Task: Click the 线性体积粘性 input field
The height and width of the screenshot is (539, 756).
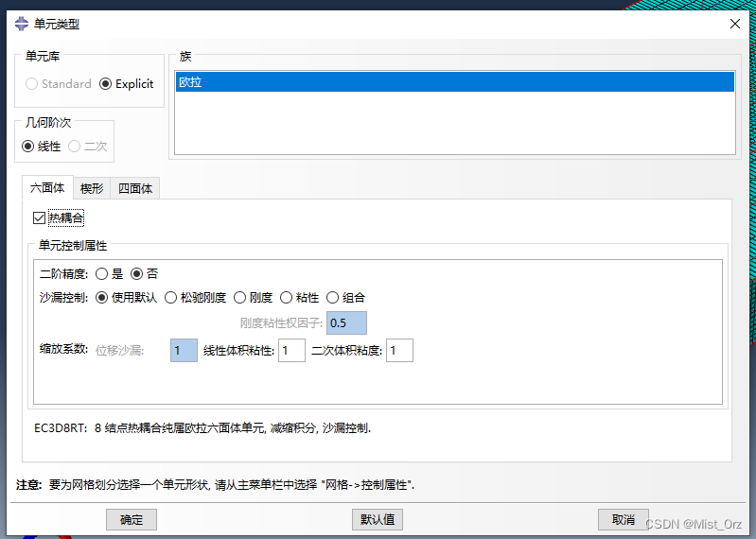Action: point(291,351)
